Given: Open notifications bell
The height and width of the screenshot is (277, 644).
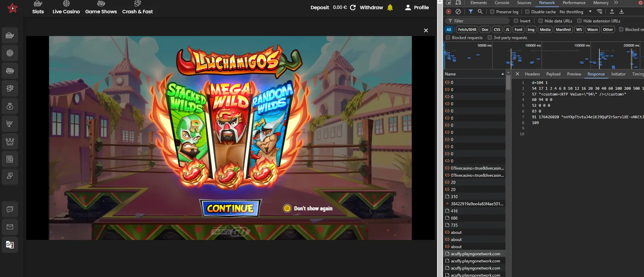Looking at the screenshot, I should point(390,7).
